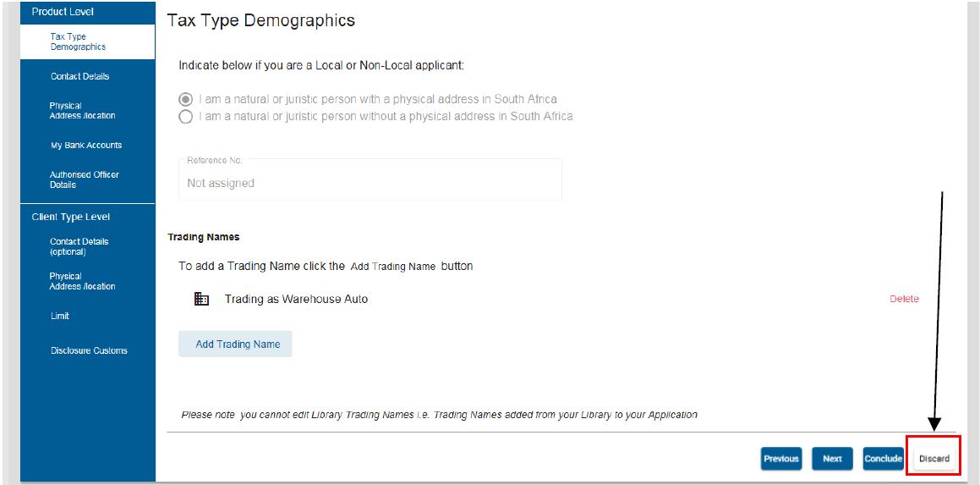Click the Reference No. field

370,179
